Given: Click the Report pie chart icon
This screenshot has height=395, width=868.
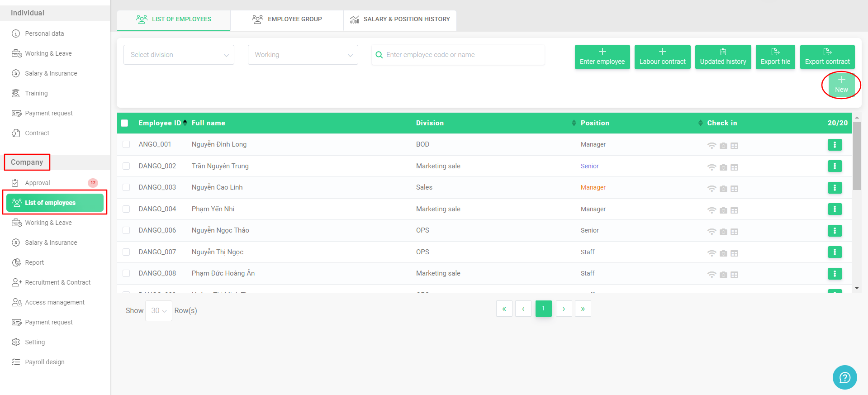Looking at the screenshot, I should point(16,262).
